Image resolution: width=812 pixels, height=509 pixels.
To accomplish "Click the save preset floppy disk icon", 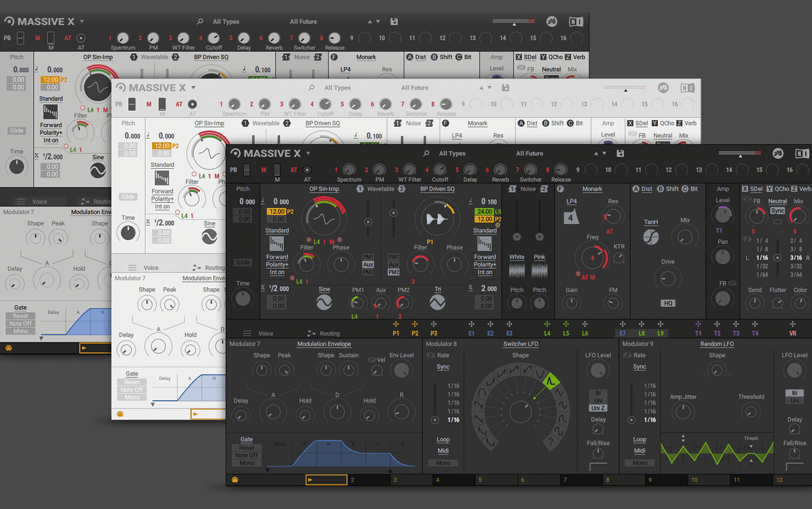I will 620,153.
